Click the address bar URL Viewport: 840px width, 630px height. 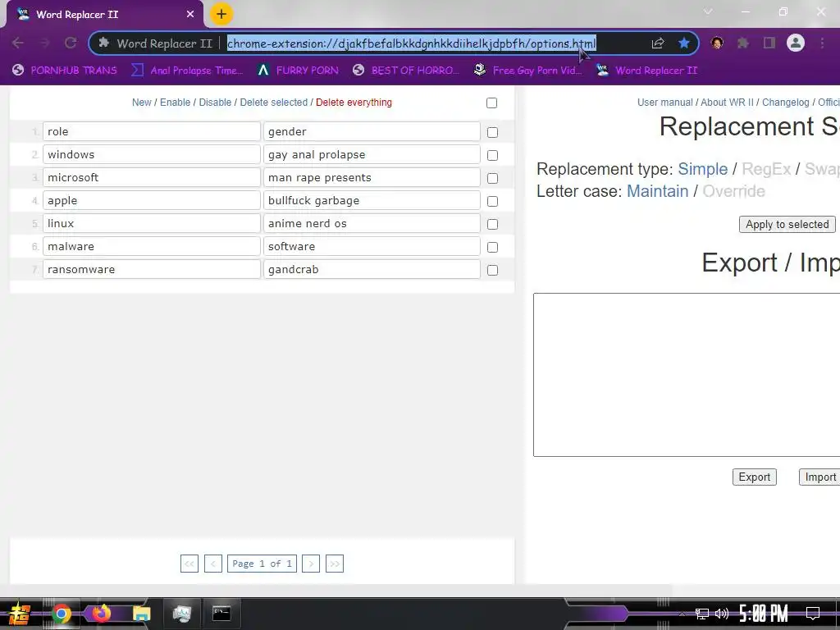point(412,43)
